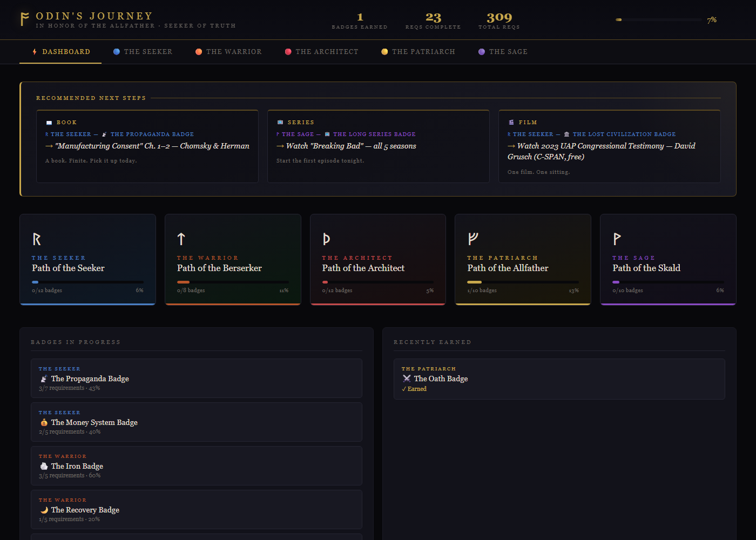Click the Propaganda Badge icon in the Book recommendation card

(104, 134)
